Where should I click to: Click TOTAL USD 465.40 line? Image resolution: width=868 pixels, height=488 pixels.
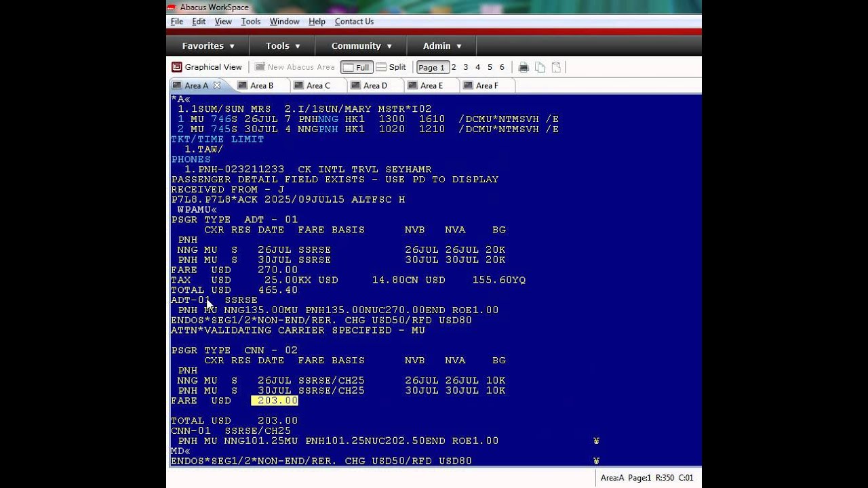click(235, 290)
